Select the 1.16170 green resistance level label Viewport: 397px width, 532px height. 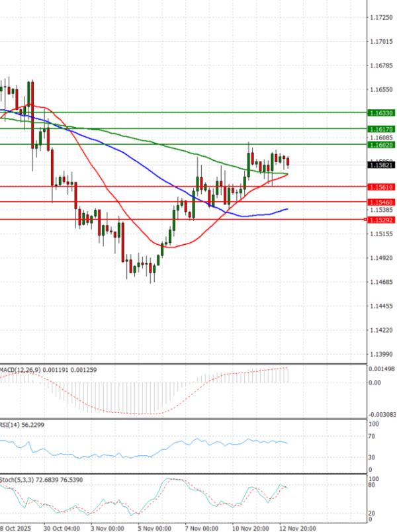[382, 128]
